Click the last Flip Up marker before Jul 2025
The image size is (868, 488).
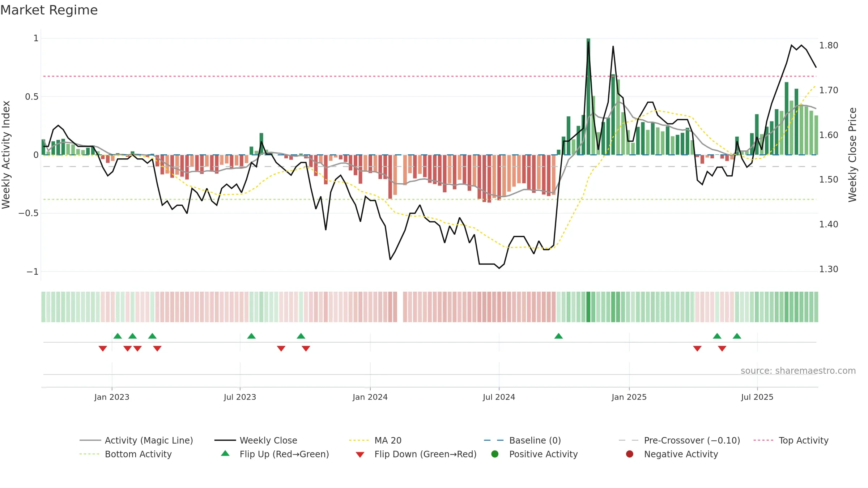click(x=737, y=336)
